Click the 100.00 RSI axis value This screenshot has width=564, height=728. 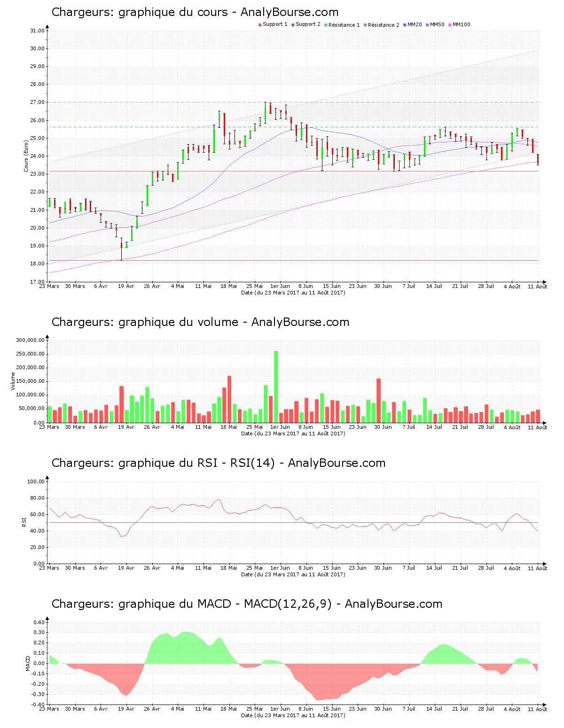(x=36, y=481)
